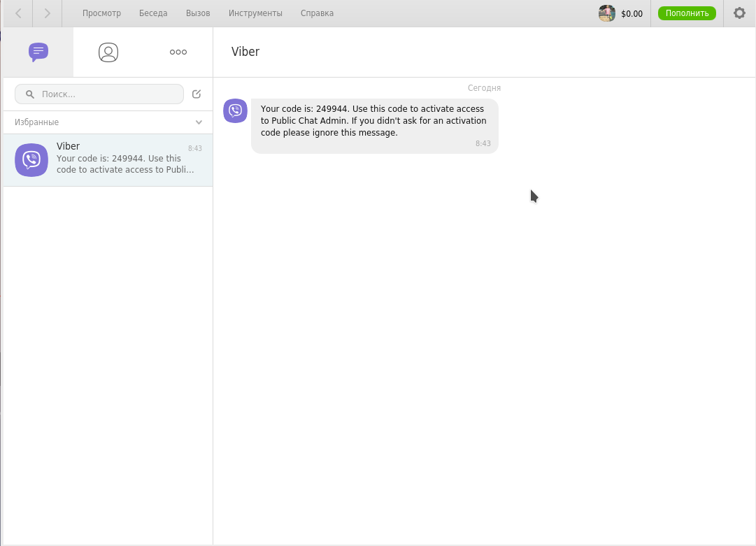756x546 pixels.
Task: Click the Viber avatar in the chat list
Action: point(31,160)
